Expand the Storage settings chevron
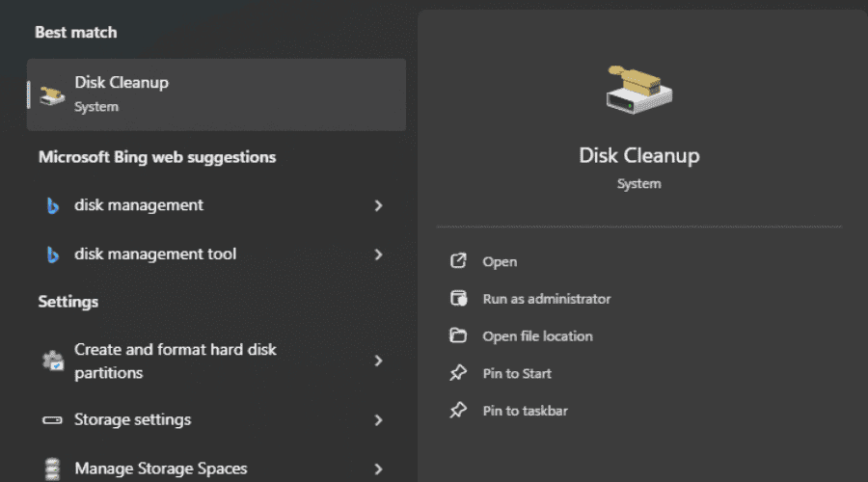 tap(378, 420)
